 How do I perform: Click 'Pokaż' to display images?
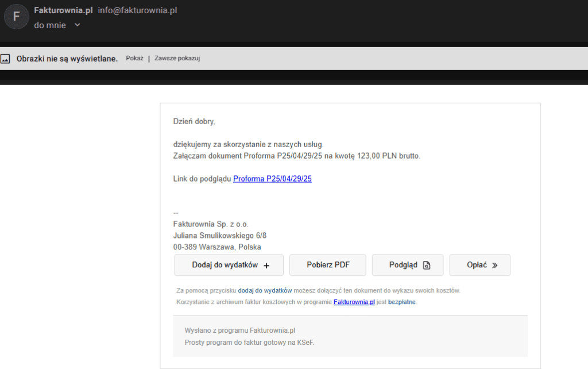[134, 59]
